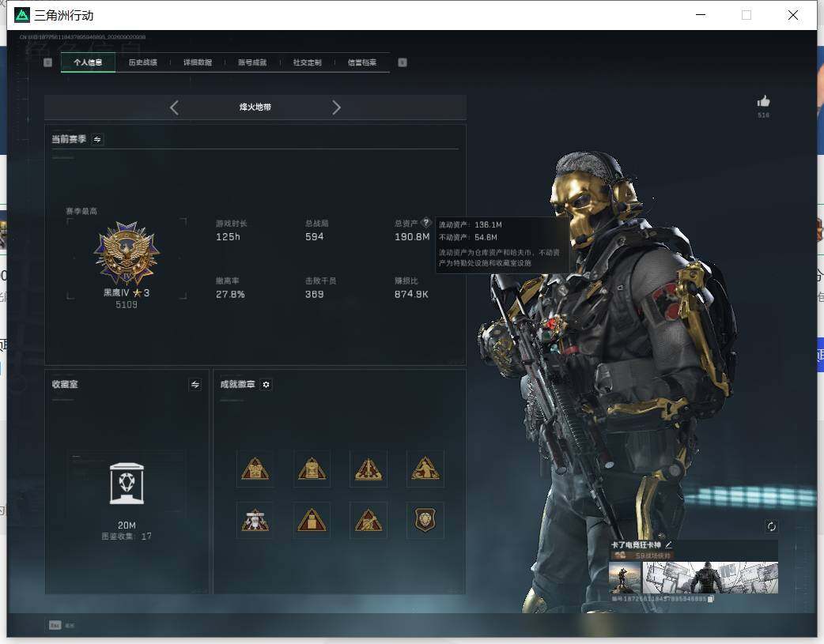
Task: Click the 游戏时长 125h value
Action: click(228, 237)
